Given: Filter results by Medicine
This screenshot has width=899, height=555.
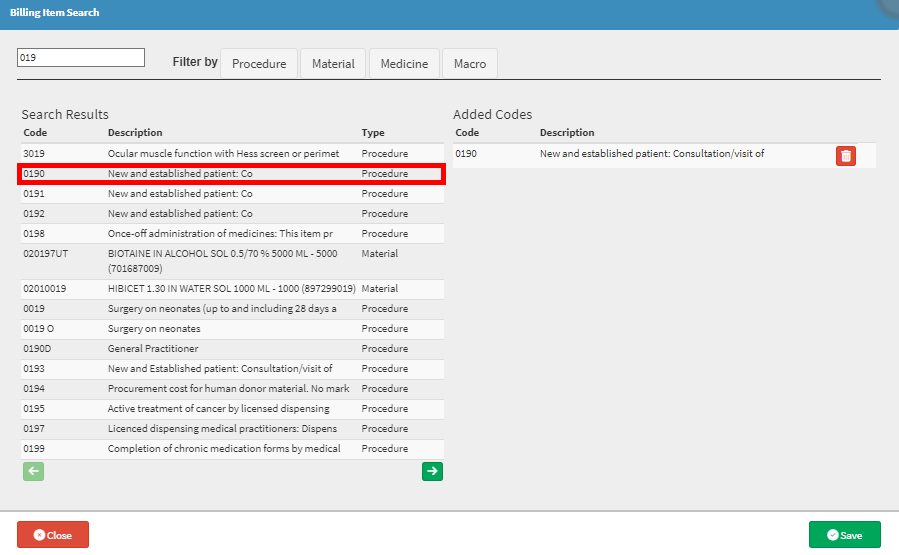Looking at the screenshot, I should coord(404,63).
